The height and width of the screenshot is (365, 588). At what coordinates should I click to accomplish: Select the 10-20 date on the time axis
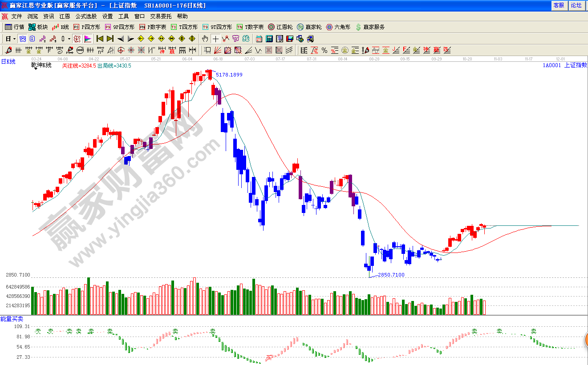467,59
